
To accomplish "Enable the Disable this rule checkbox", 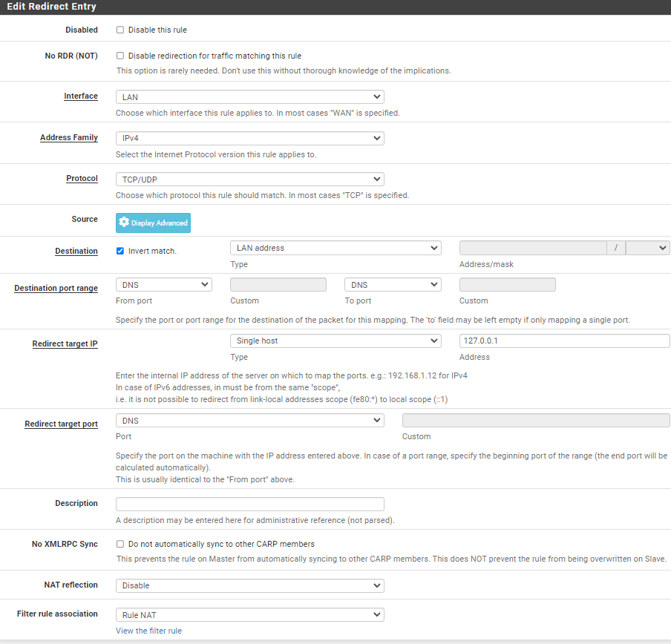I will point(120,30).
